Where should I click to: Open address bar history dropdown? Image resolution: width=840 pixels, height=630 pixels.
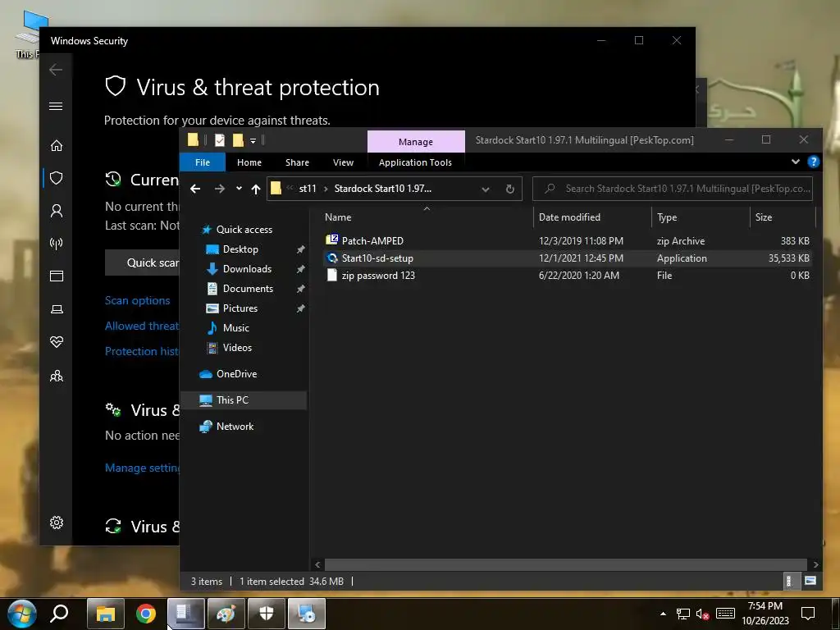486,189
